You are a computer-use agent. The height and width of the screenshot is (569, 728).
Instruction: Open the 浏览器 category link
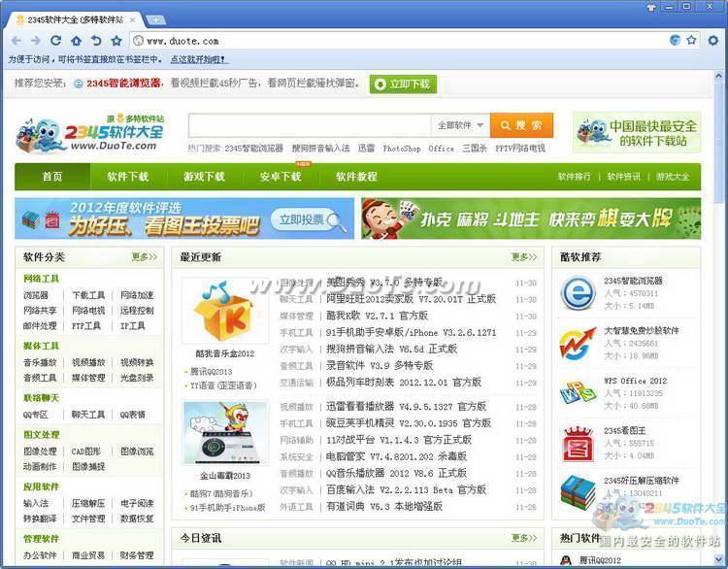click(x=36, y=295)
